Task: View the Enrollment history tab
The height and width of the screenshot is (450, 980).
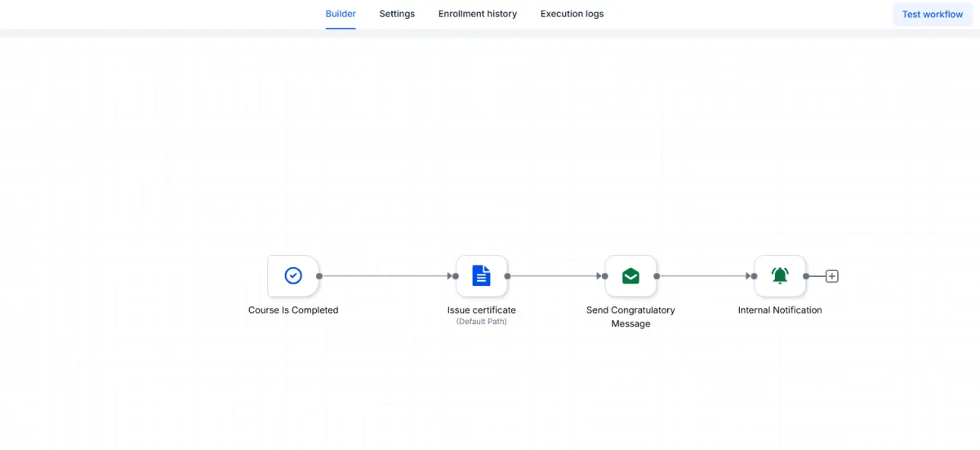Action: pyautogui.click(x=478, y=14)
